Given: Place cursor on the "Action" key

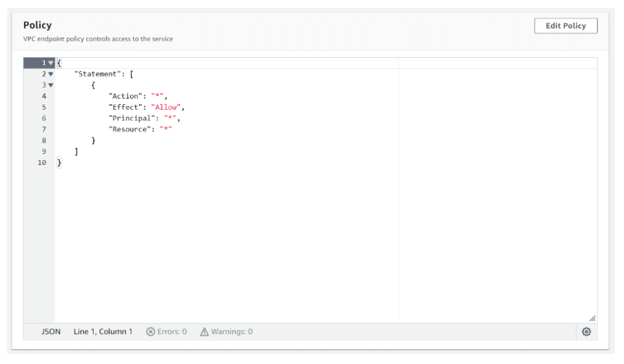Looking at the screenshot, I should (x=125, y=96).
